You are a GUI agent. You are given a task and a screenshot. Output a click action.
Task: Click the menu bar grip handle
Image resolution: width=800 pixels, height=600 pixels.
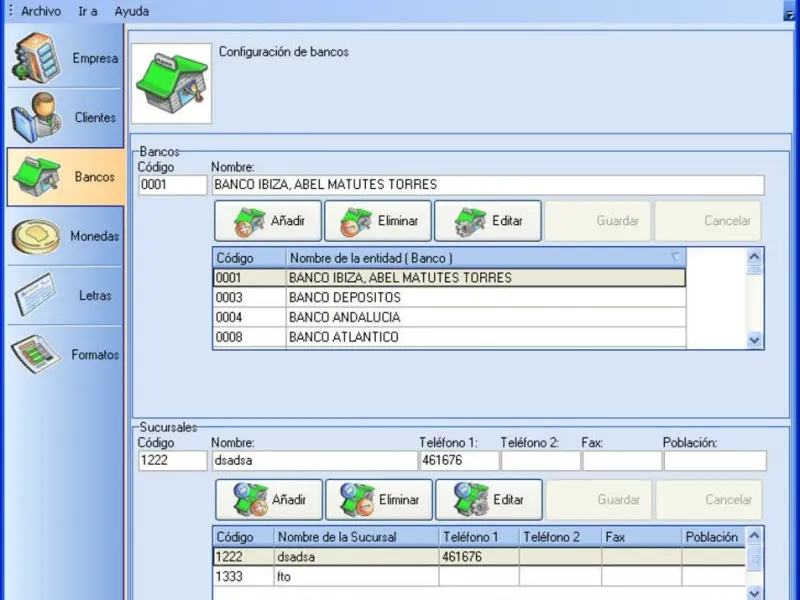coord(11,11)
